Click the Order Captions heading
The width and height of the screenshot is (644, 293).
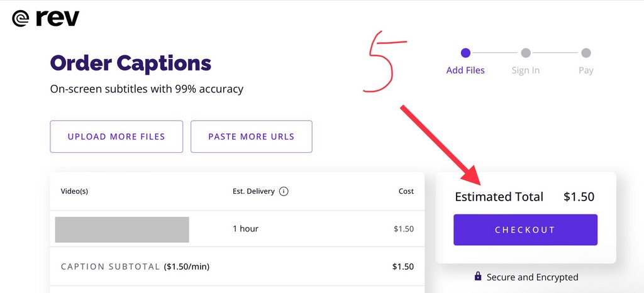tap(131, 64)
